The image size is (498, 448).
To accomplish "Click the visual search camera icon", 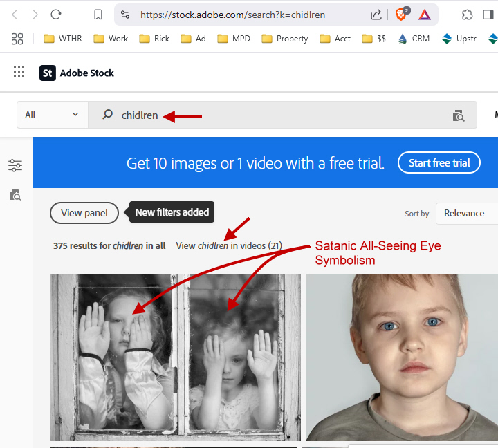I will [459, 115].
